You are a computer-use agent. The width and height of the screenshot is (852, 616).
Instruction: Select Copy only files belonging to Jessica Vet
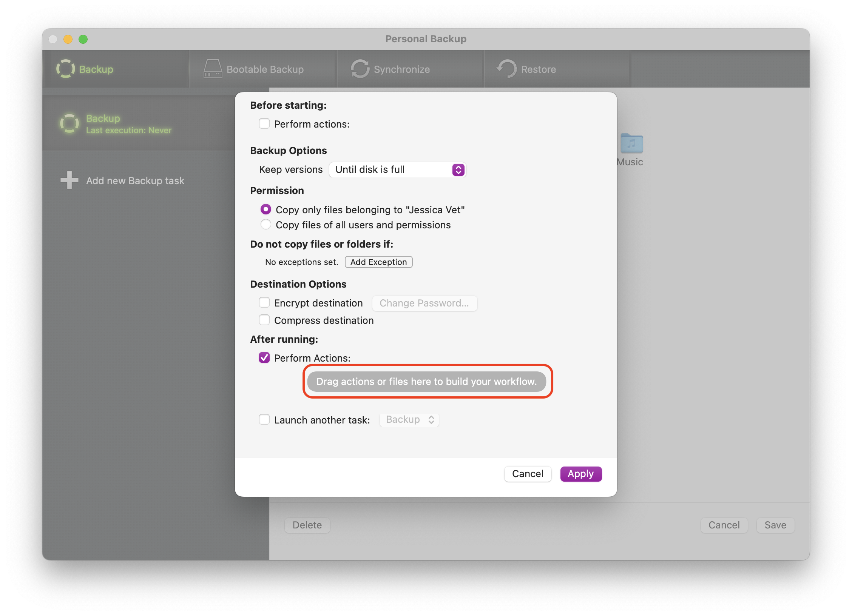click(266, 209)
